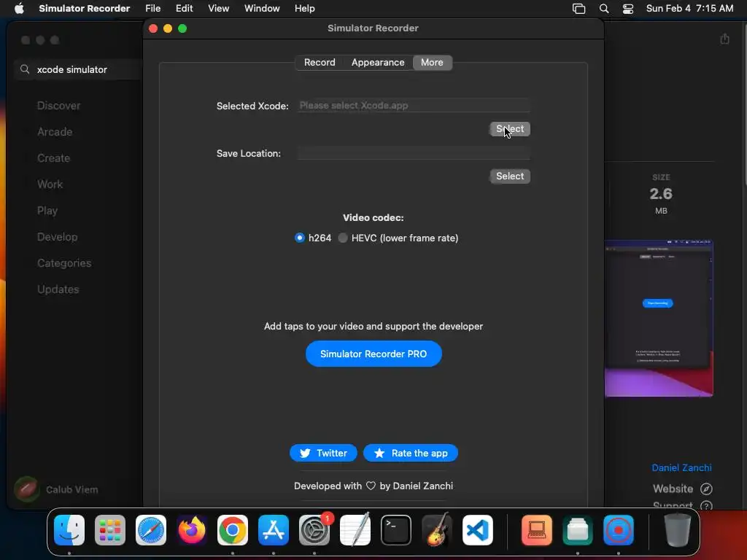Go to Discover in App Store sidebar

58,106
